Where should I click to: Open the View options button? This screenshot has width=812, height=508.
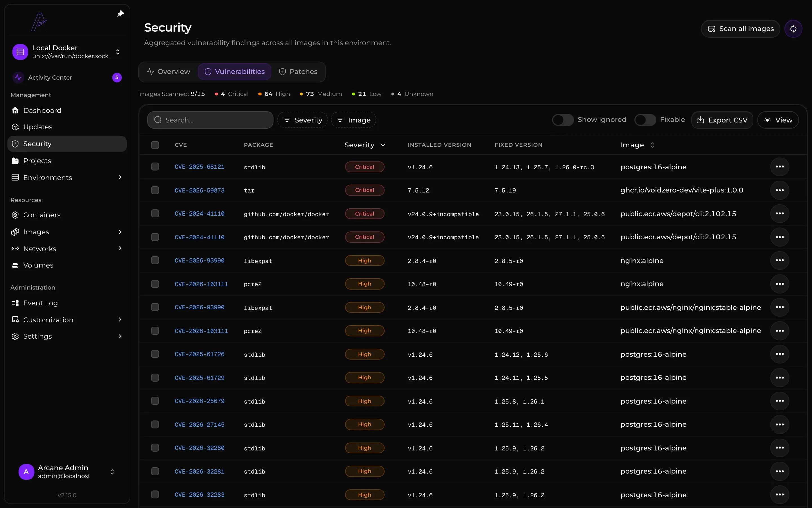[x=778, y=120]
